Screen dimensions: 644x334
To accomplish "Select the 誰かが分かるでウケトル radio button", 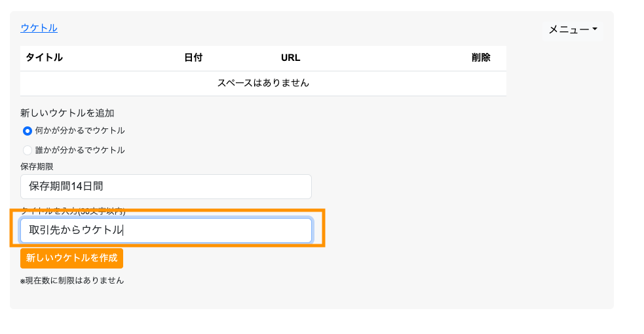I will coord(28,150).
